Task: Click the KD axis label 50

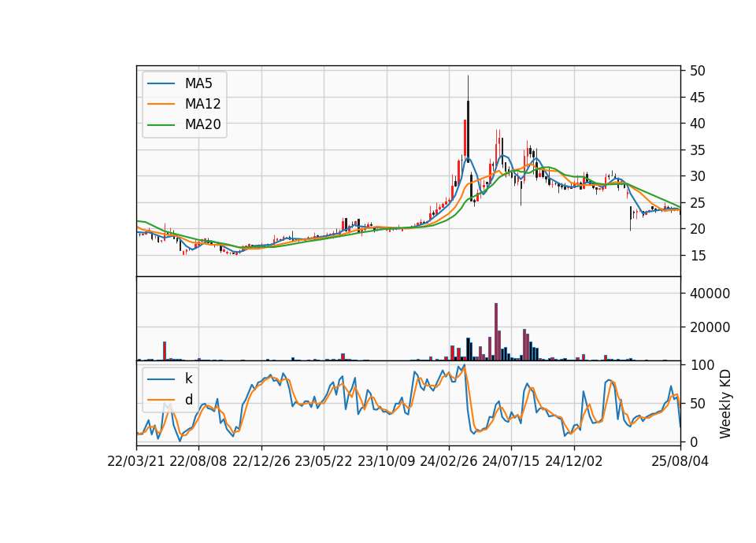Action: (x=697, y=403)
